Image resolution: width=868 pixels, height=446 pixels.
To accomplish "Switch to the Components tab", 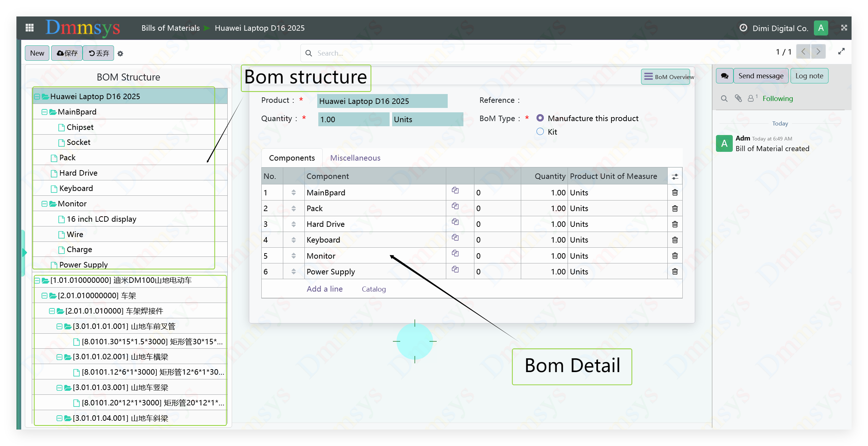I will click(292, 158).
